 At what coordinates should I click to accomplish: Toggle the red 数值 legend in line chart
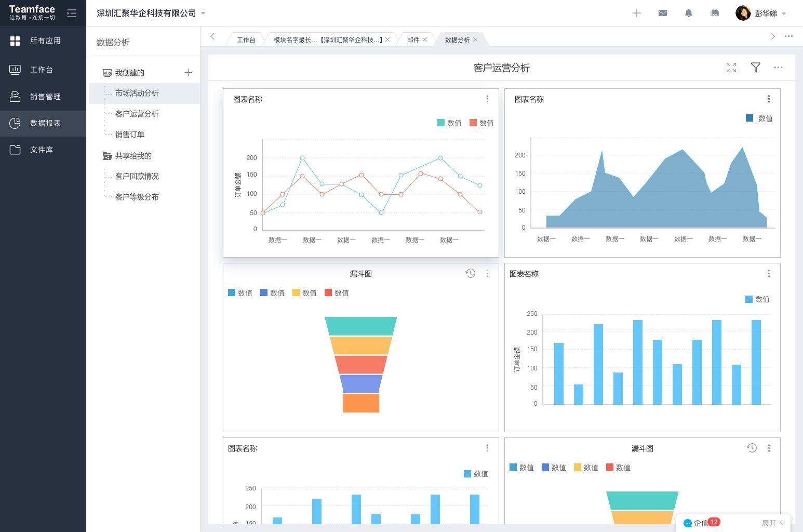[481, 123]
